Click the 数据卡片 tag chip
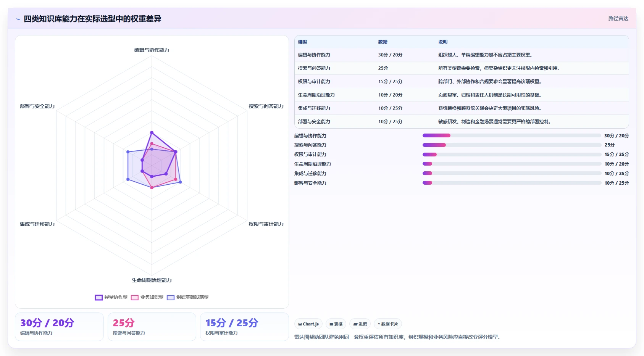Screen dimensions: 644x356 point(388,324)
